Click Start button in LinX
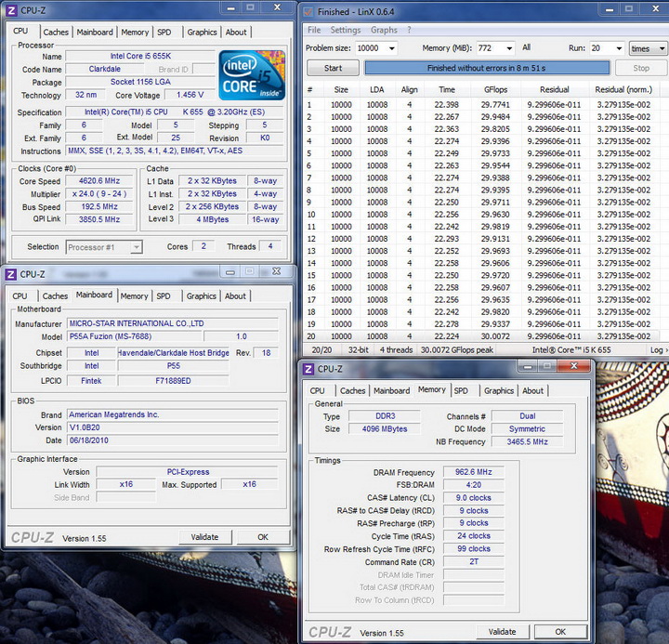The height and width of the screenshot is (644, 669). tap(333, 68)
